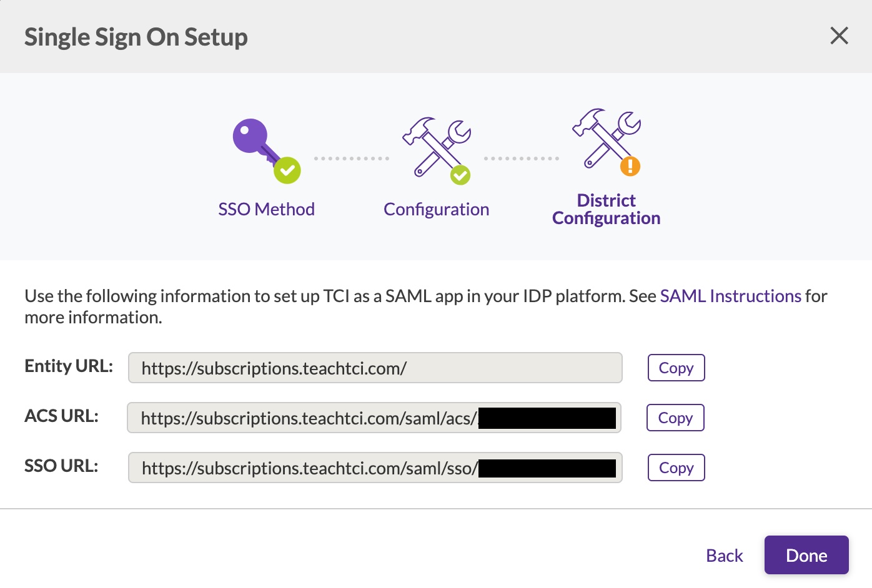Select the Entity URL text field
The width and height of the screenshot is (872, 588).
(374, 368)
